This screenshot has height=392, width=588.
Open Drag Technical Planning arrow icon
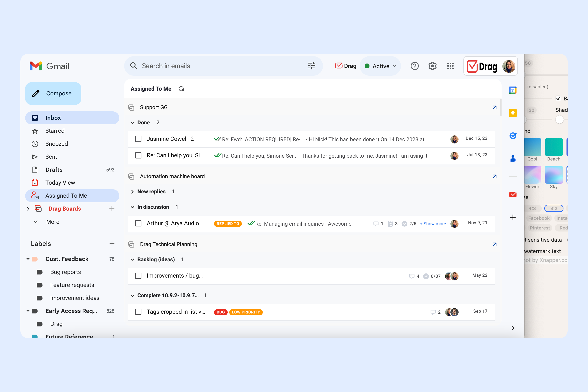pos(494,244)
